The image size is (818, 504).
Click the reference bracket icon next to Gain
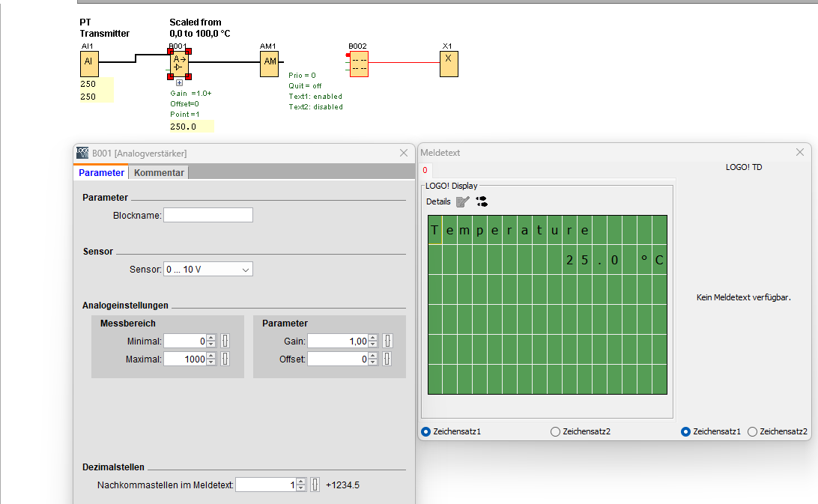387,341
